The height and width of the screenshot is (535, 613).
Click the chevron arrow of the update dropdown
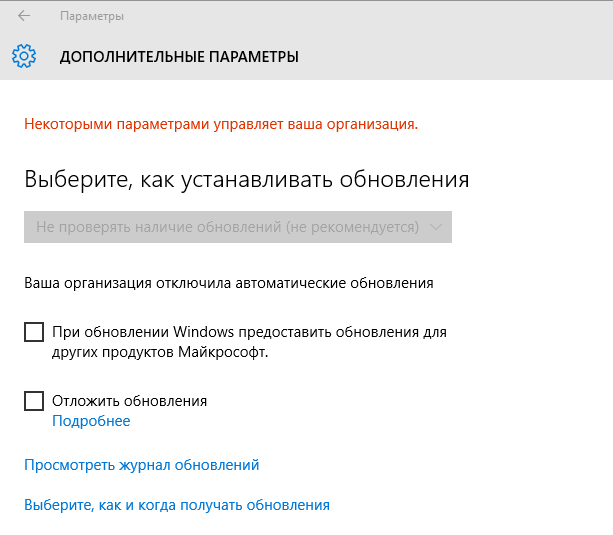435,227
